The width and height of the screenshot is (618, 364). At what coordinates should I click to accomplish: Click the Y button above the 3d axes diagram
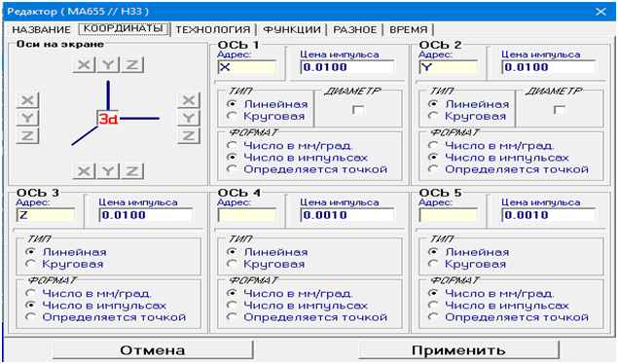[x=108, y=64]
